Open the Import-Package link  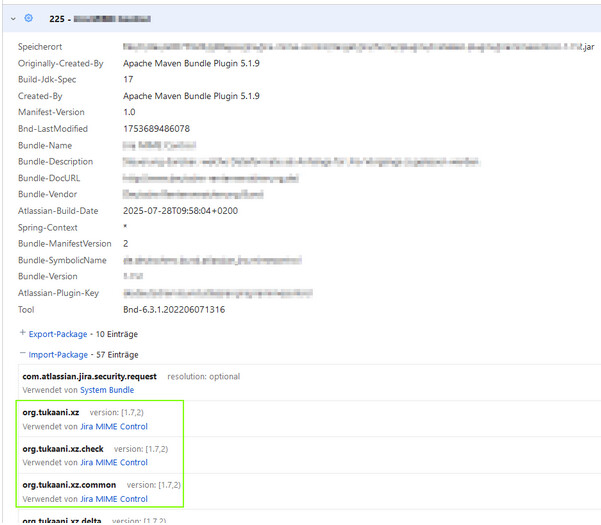coord(58,355)
